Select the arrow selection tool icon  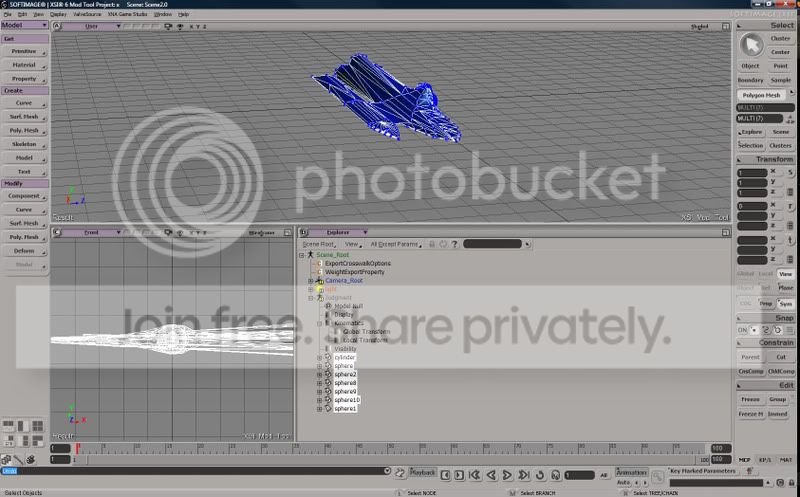point(750,45)
